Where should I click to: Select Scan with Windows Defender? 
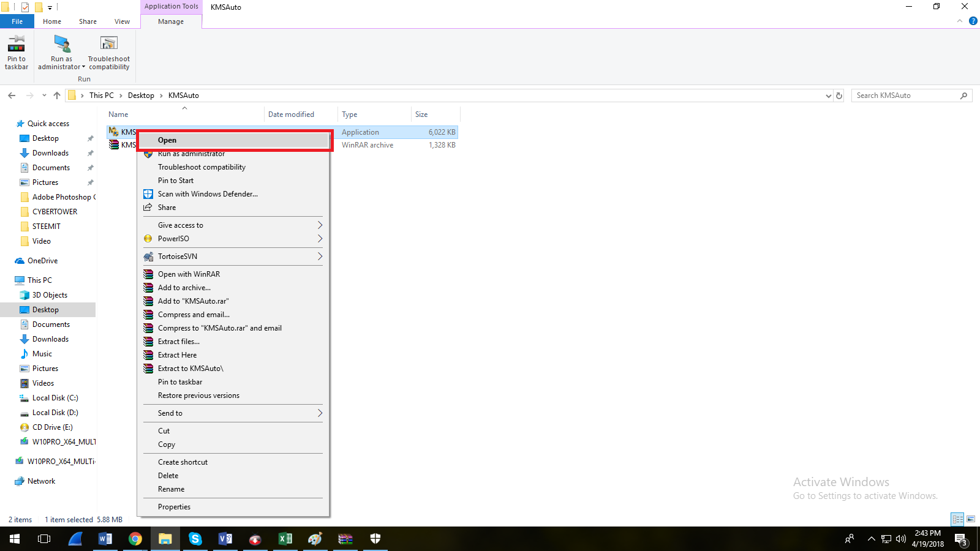click(x=233, y=194)
